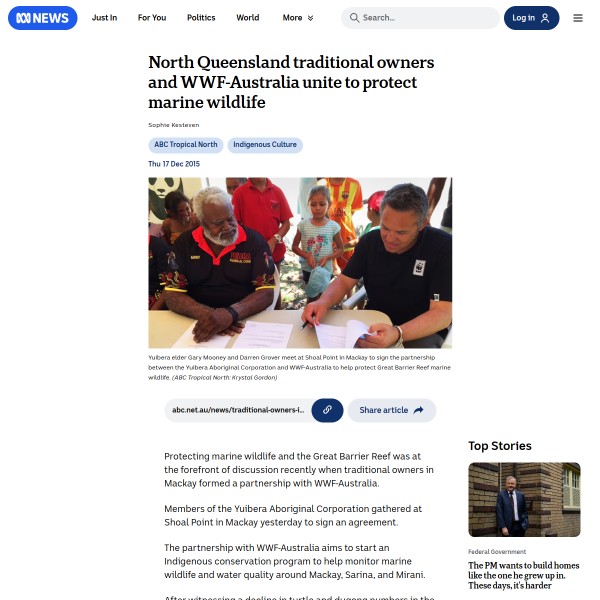Open the ABC Tropical North tag

(186, 145)
